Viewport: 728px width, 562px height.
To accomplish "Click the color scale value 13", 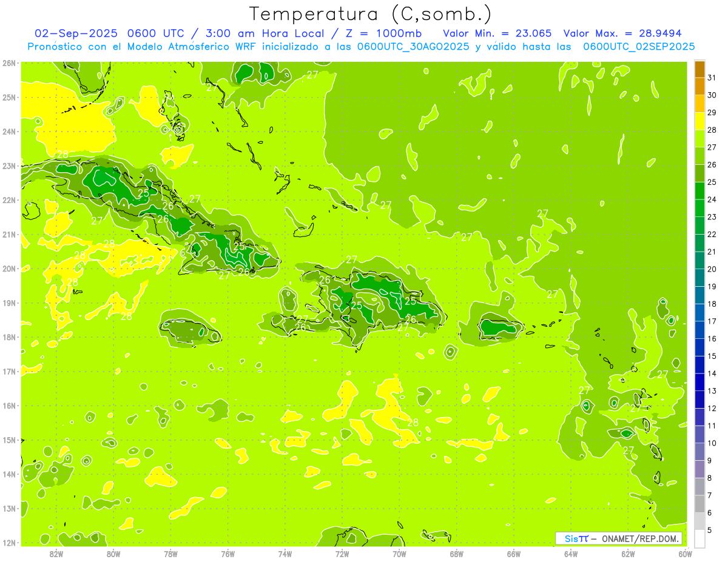I will click(712, 391).
